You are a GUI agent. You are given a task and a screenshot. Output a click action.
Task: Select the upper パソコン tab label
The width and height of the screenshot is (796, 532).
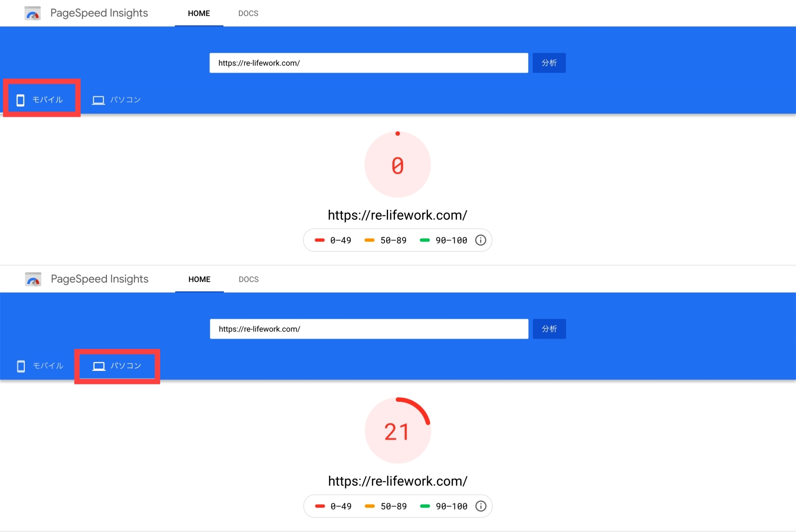click(x=125, y=100)
